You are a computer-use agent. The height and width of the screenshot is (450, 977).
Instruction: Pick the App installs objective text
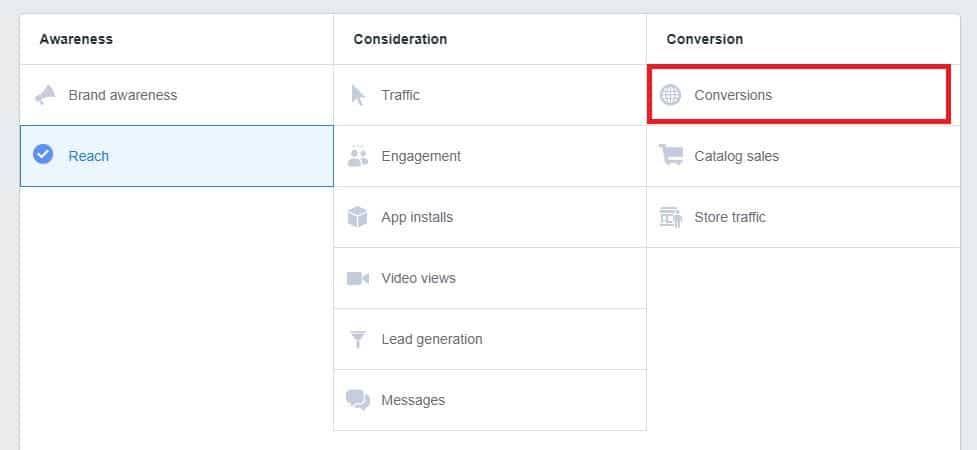(417, 217)
